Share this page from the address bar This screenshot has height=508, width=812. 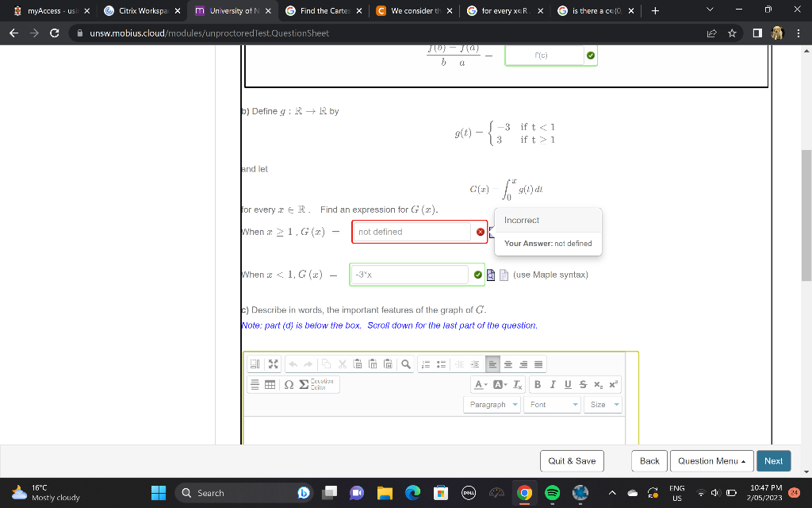(712, 33)
